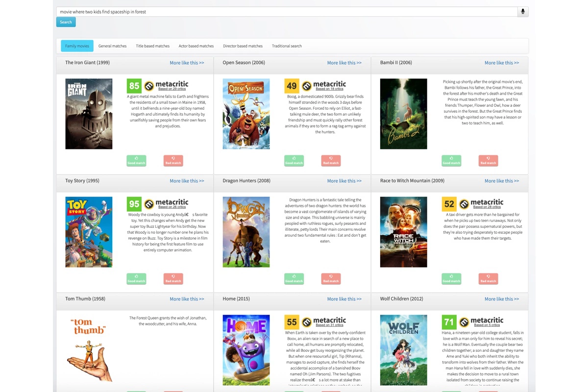Mark The Iron Giant as Good match
This screenshot has width=588, height=392.
tap(136, 161)
